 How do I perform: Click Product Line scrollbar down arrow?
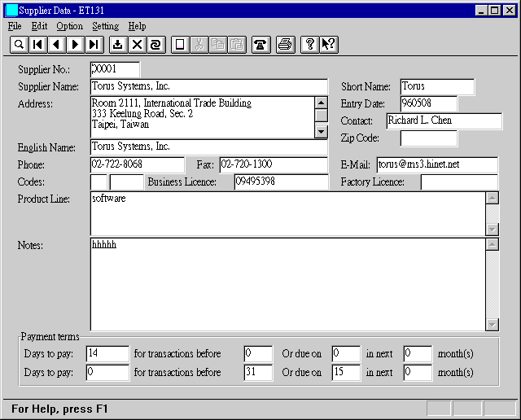pyautogui.click(x=492, y=230)
